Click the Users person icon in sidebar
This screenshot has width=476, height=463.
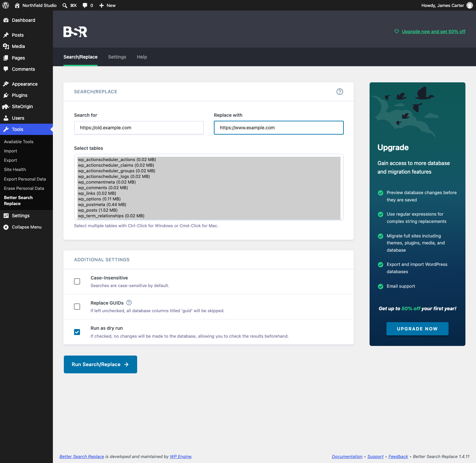[6, 118]
